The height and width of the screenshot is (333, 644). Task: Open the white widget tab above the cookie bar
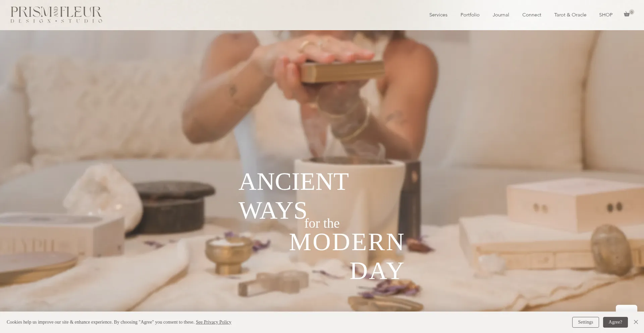pyautogui.click(x=626, y=308)
